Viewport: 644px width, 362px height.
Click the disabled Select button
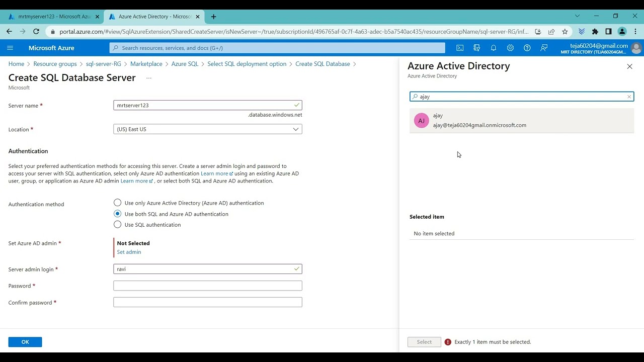coord(424,342)
